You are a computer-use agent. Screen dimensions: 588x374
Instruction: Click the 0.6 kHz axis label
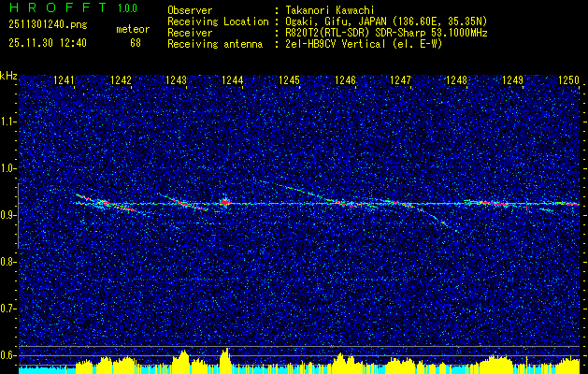pos(7,355)
